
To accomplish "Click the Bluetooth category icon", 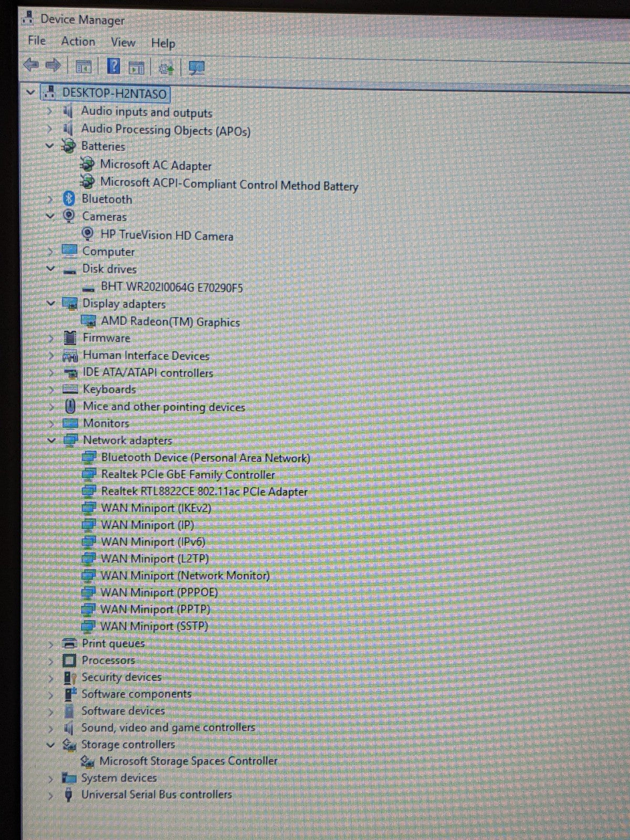I will 69,199.
